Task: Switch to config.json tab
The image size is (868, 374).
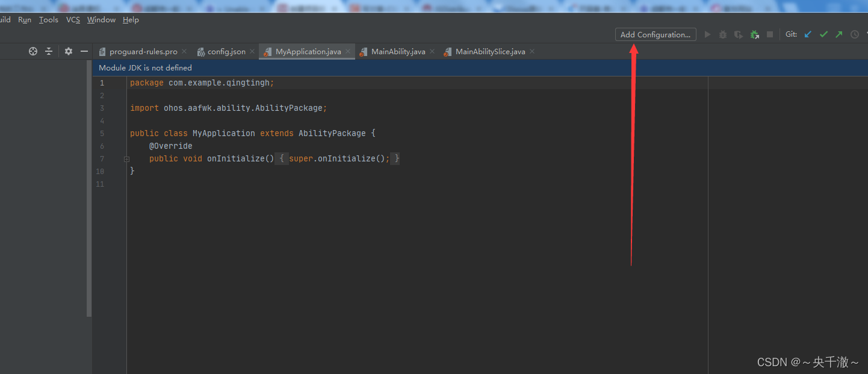Action: point(226,52)
